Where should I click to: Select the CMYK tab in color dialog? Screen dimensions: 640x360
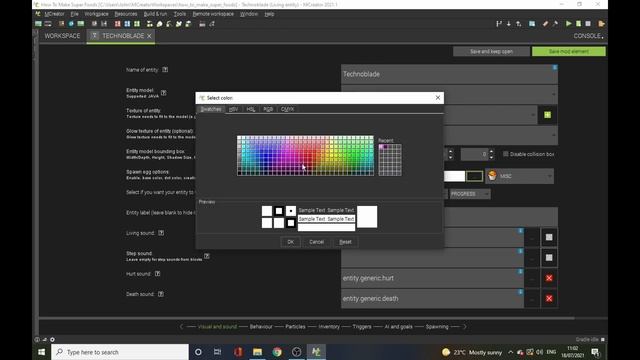tap(287, 109)
